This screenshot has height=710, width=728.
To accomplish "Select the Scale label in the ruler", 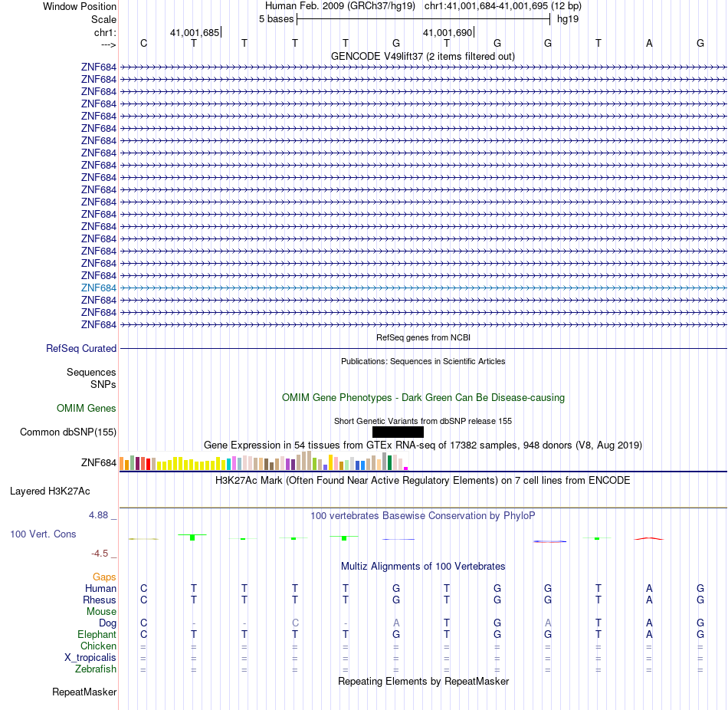I will pyautogui.click(x=103, y=19).
